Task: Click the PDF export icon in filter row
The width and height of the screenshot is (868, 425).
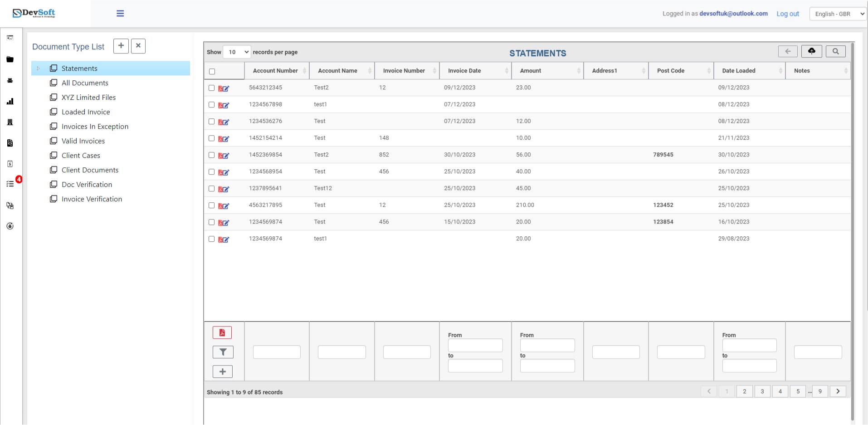Action: point(222,332)
